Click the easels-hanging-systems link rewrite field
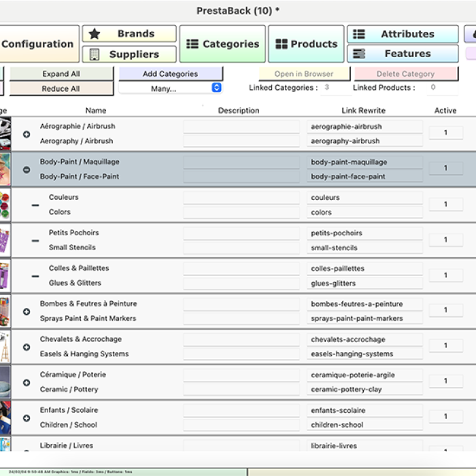This screenshot has width=476, height=476. point(364,354)
